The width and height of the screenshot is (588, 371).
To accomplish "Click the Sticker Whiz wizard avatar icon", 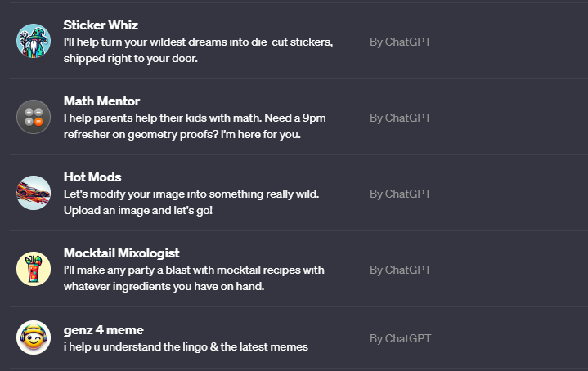I will pos(34,41).
